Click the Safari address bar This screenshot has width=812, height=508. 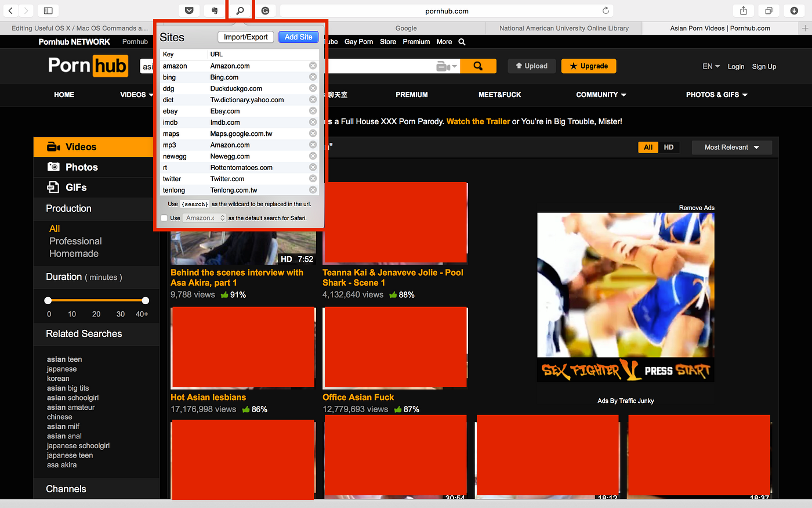coord(447,10)
